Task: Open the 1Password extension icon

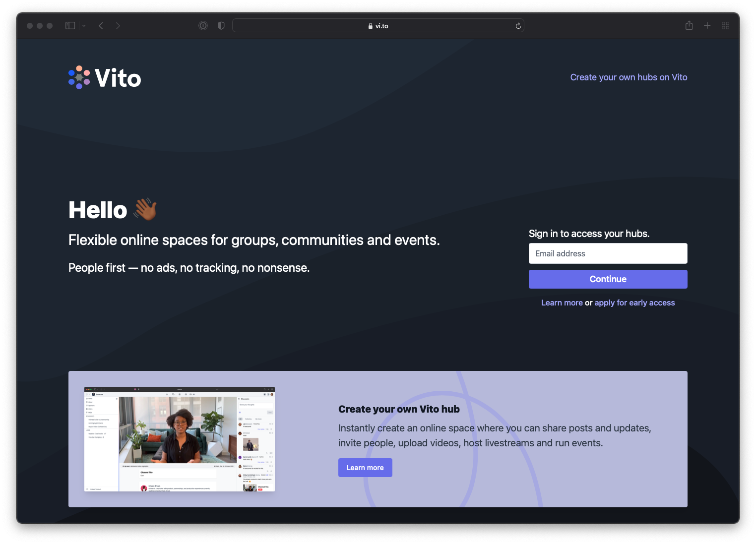Action: (x=203, y=25)
